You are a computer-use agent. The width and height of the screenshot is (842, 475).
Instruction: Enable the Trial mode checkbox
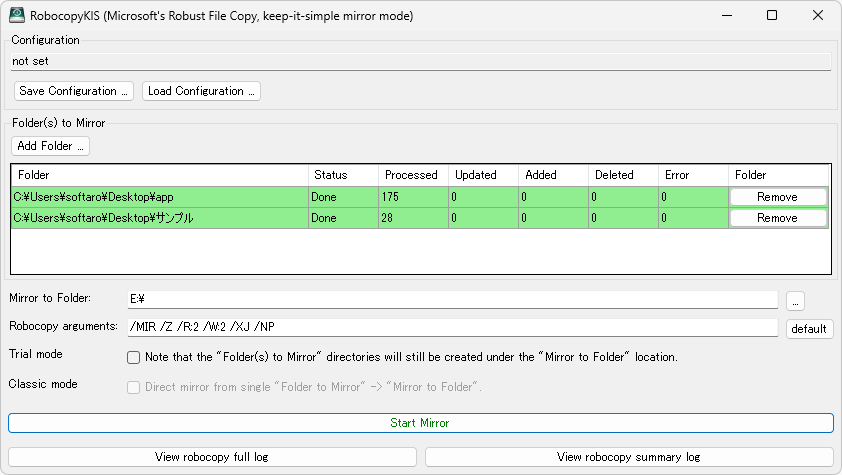(x=133, y=357)
